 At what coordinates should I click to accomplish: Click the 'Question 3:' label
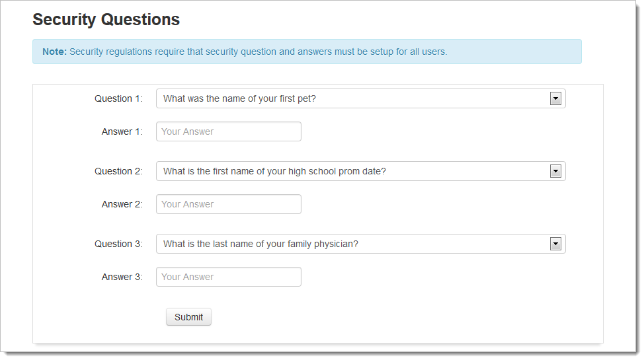pos(118,244)
